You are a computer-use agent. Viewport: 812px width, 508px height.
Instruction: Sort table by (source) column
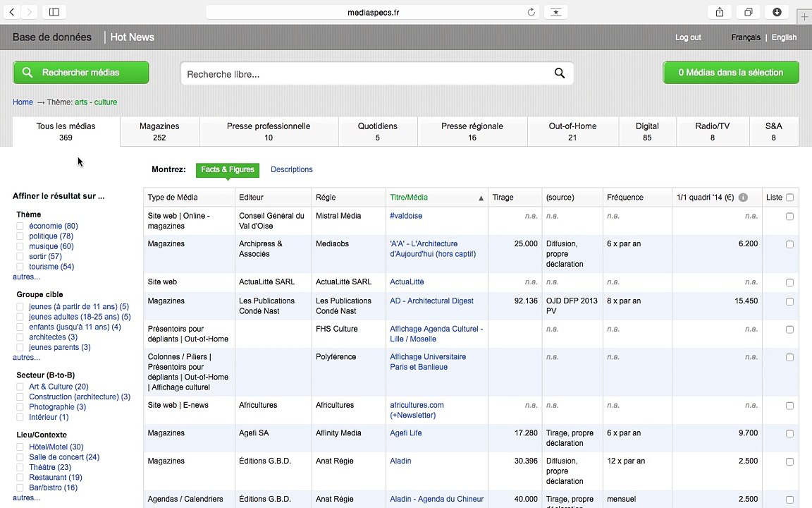(x=560, y=198)
